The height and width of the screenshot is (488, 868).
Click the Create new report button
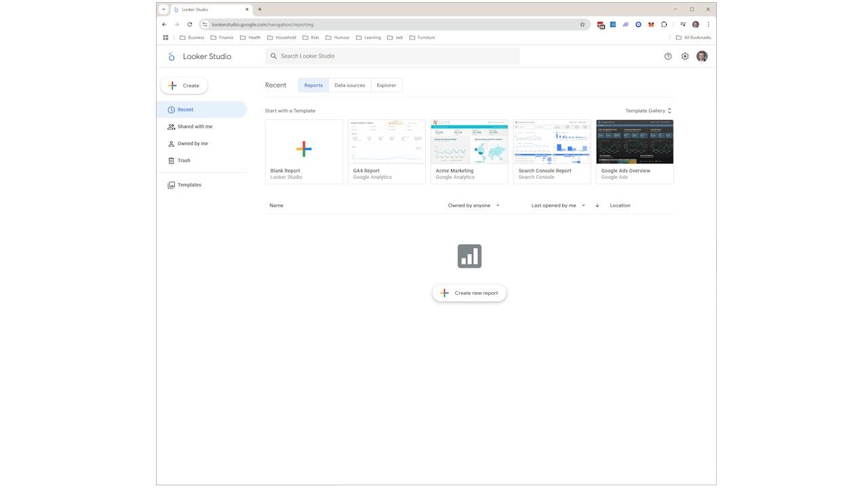point(469,293)
